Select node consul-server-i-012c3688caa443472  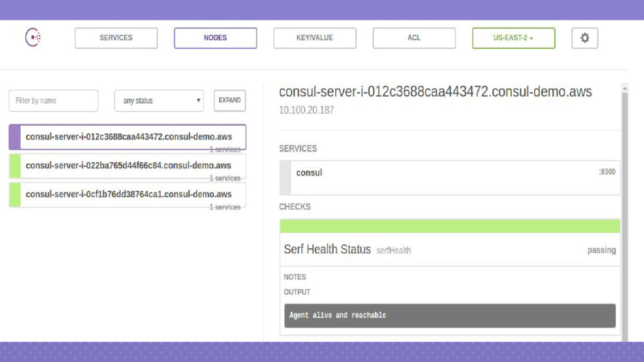click(127, 137)
